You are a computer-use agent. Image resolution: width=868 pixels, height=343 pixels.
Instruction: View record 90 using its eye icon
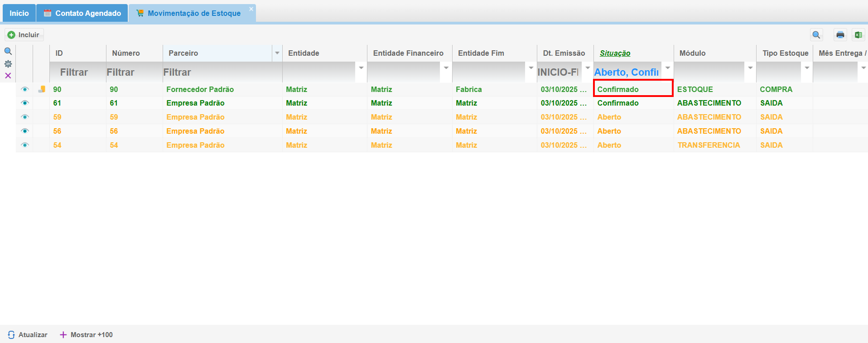coord(25,89)
